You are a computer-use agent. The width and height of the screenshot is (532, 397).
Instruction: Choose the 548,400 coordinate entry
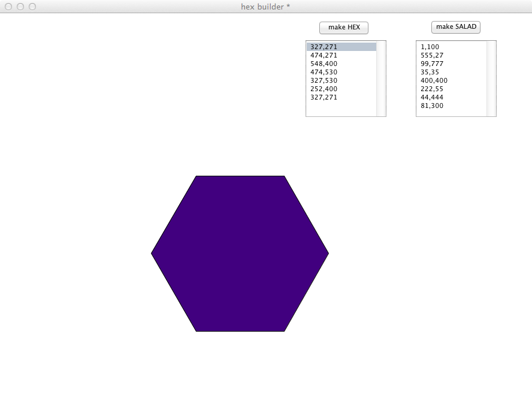pyautogui.click(x=324, y=64)
